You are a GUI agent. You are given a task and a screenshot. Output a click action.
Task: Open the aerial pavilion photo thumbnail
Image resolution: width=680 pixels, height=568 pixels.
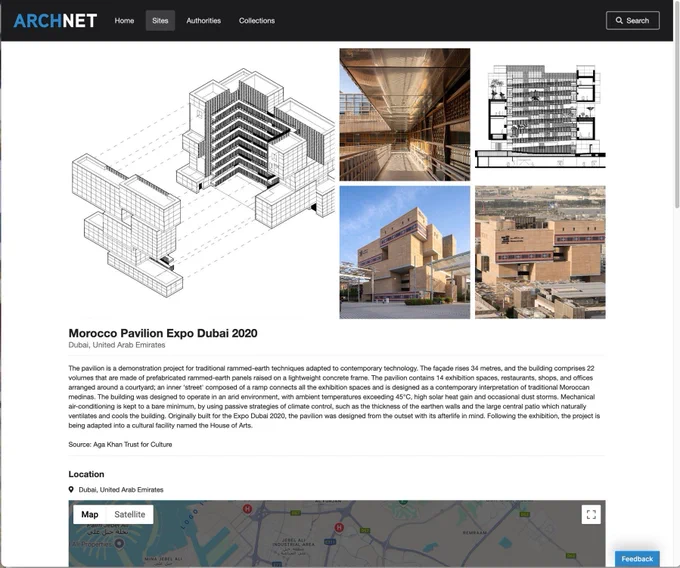(540, 252)
